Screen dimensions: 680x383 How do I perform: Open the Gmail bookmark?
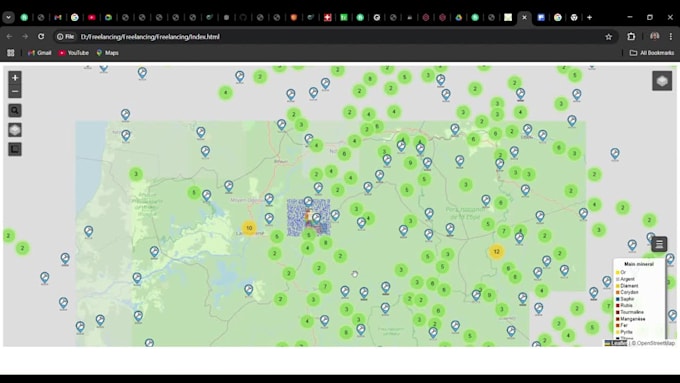(39, 53)
